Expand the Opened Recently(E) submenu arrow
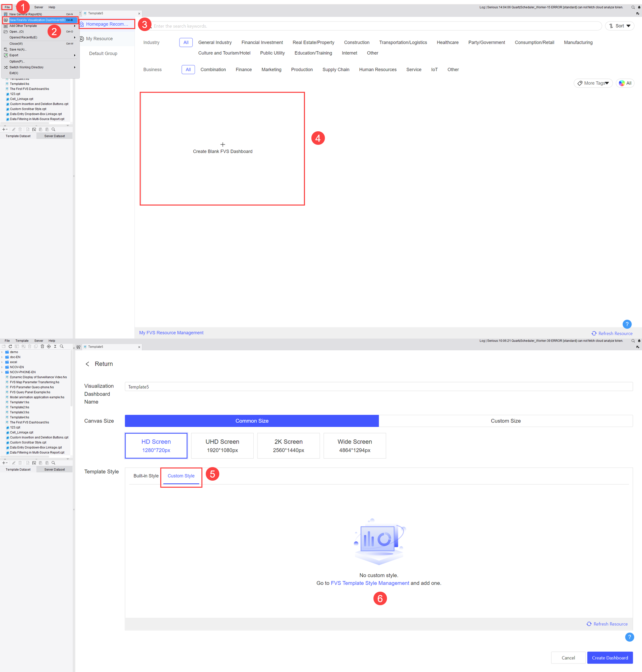Viewport: 642px width, 672px height. coord(75,37)
